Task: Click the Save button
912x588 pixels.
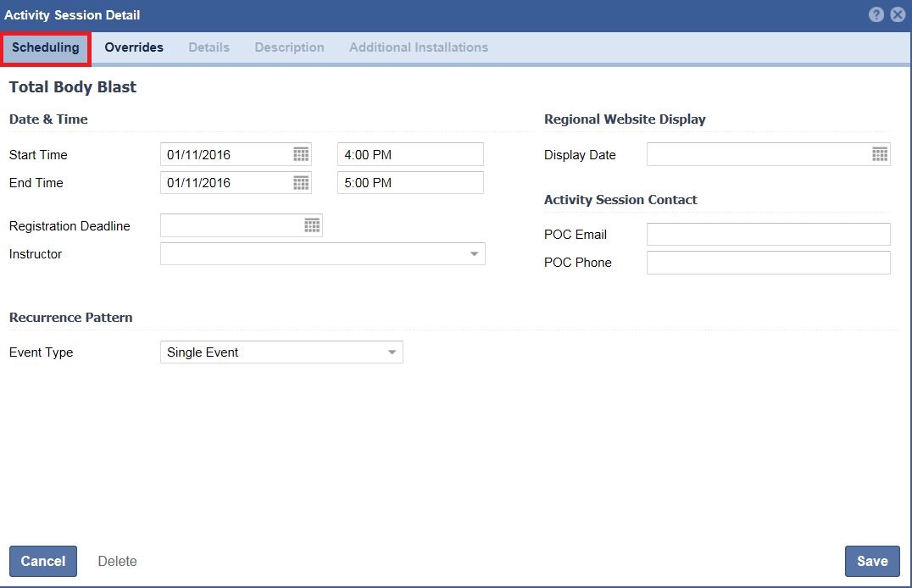Action: tap(871, 561)
